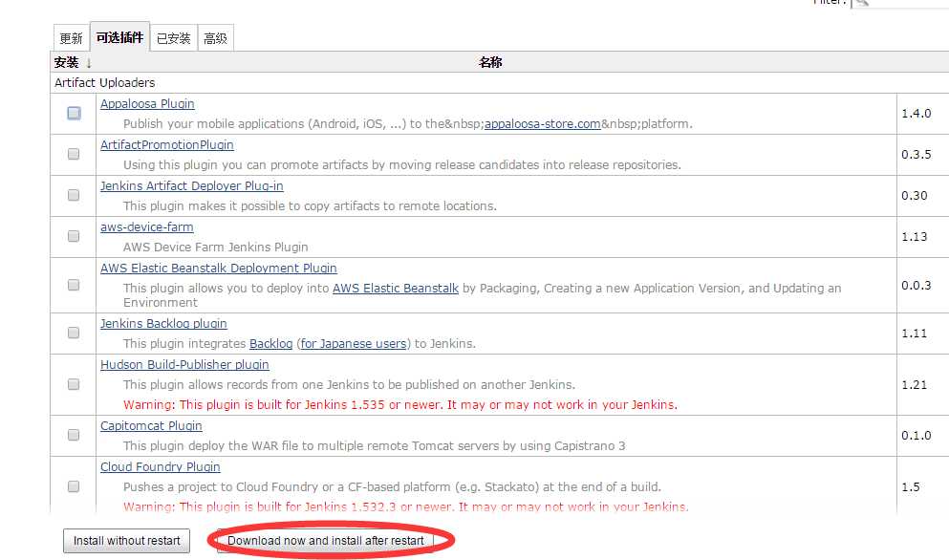Click version 1.4.0 of Appaloosa Plugin

(917, 113)
